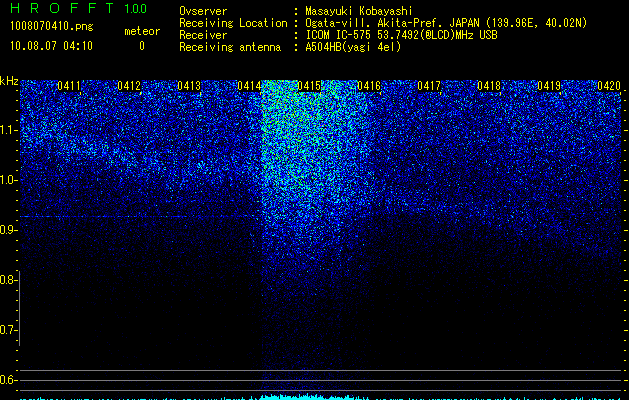Click the 0419 time marker
This screenshot has width=629, height=400.
(x=549, y=86)
